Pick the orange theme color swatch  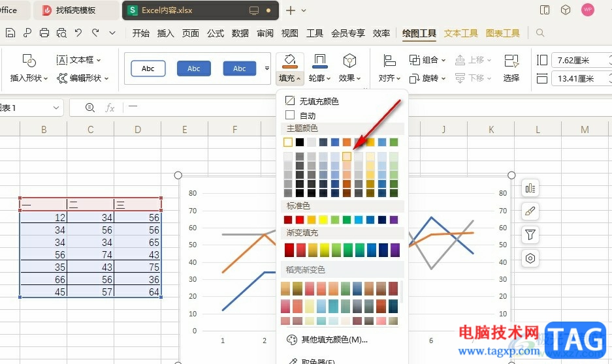347,142
